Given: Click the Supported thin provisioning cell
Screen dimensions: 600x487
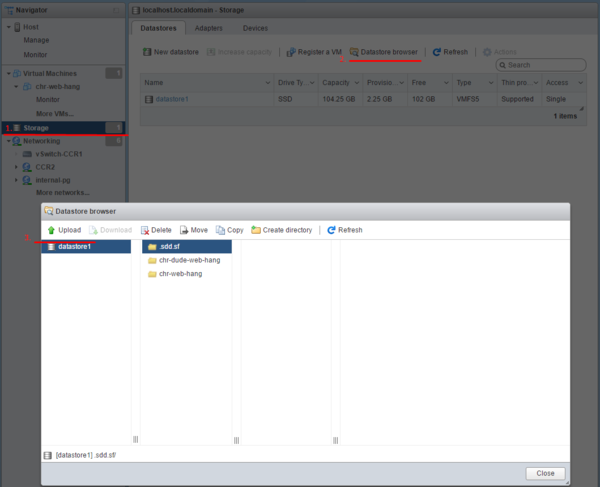Looking at the screenshot, I should point(517,99).
